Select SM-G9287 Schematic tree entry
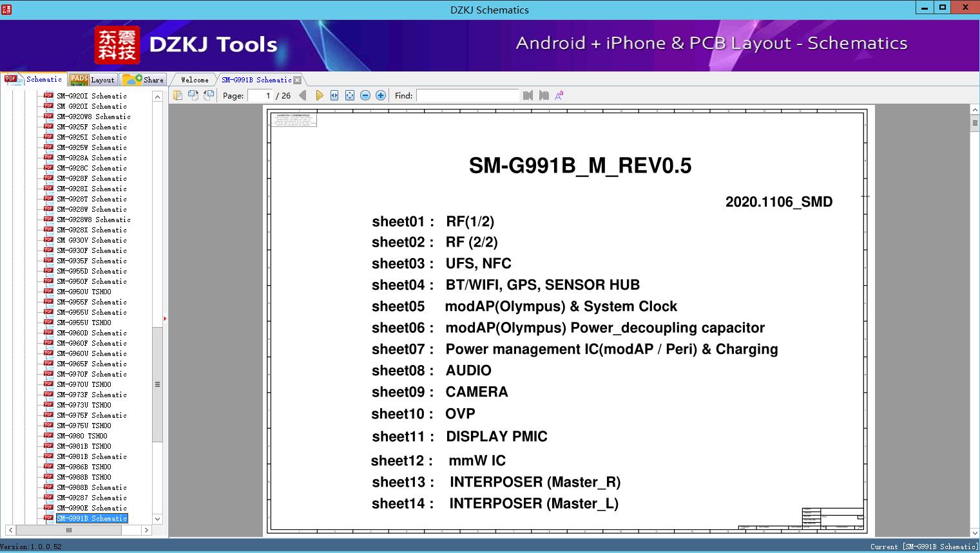Screen dimensions: 980x553 click(x=91, y=498)
